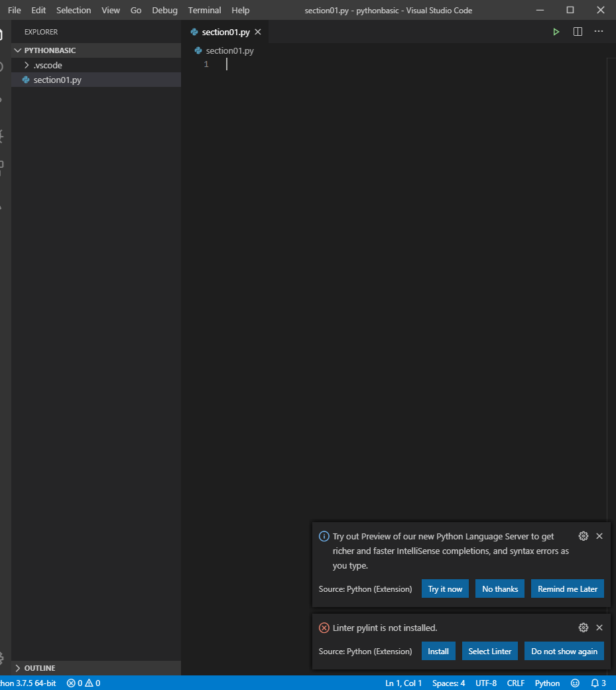This screenshot has height=690, width=616.
Task: Change the UTF-8 encoding
Action: (486, 683)
